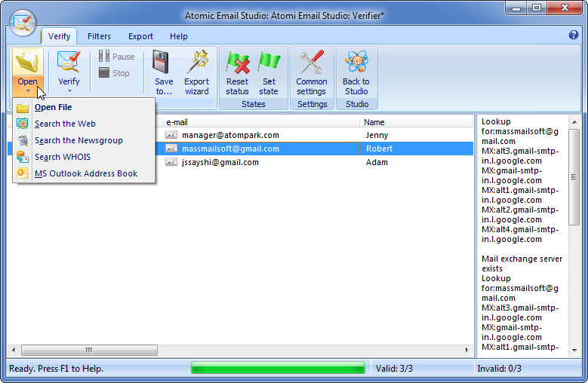Image resolution: width=588 pixels, height=383 pixels.
Task: Click the icon beside massmailsoft@gmail.com
Action: (x=171, y=149)
